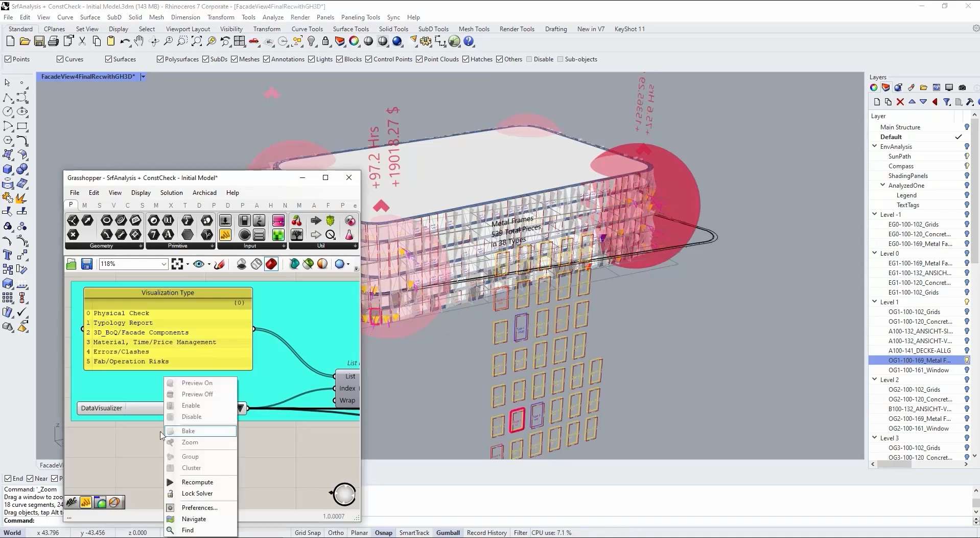Screen dimensions: 980x538
Task: Select the Box solid tool in sidebar
Action: click(x=8, y=169)
